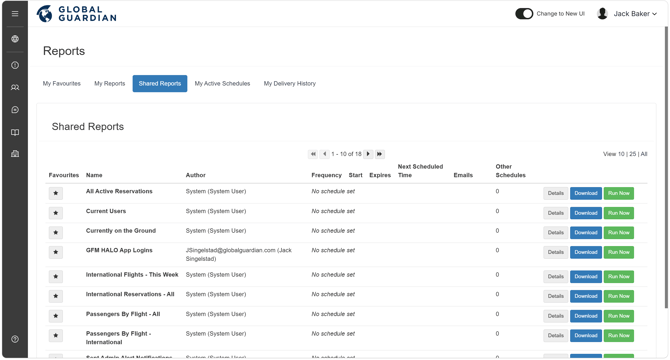
Task: Go to last page of results
Action: pyautogui.click(x=379, y=154)
